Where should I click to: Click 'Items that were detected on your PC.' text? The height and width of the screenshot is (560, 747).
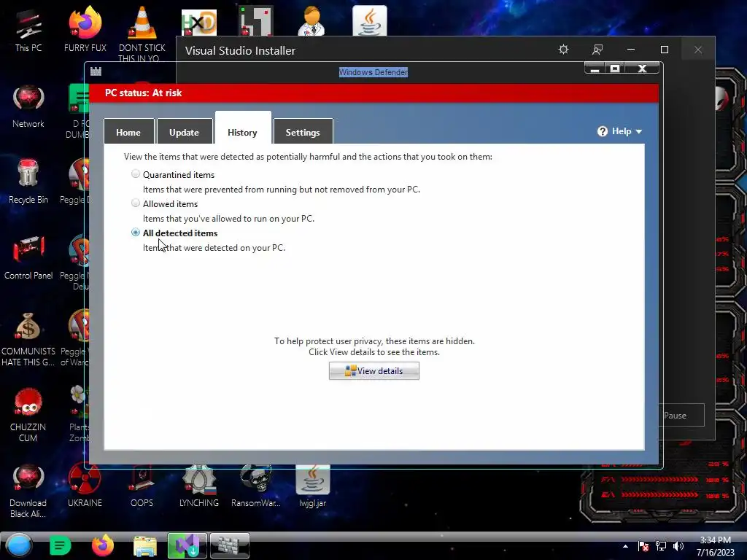[214, 248]
